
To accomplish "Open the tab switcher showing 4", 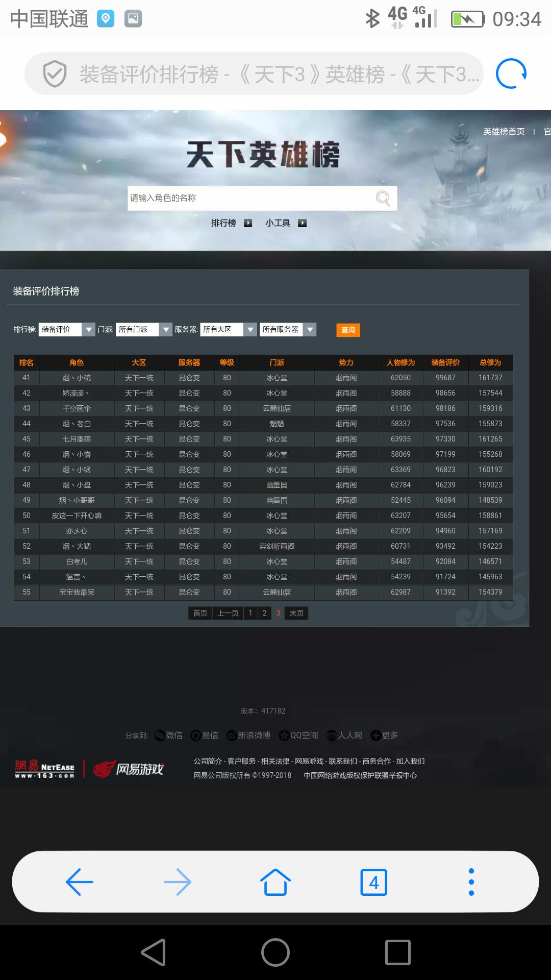I will click(374, 881).
